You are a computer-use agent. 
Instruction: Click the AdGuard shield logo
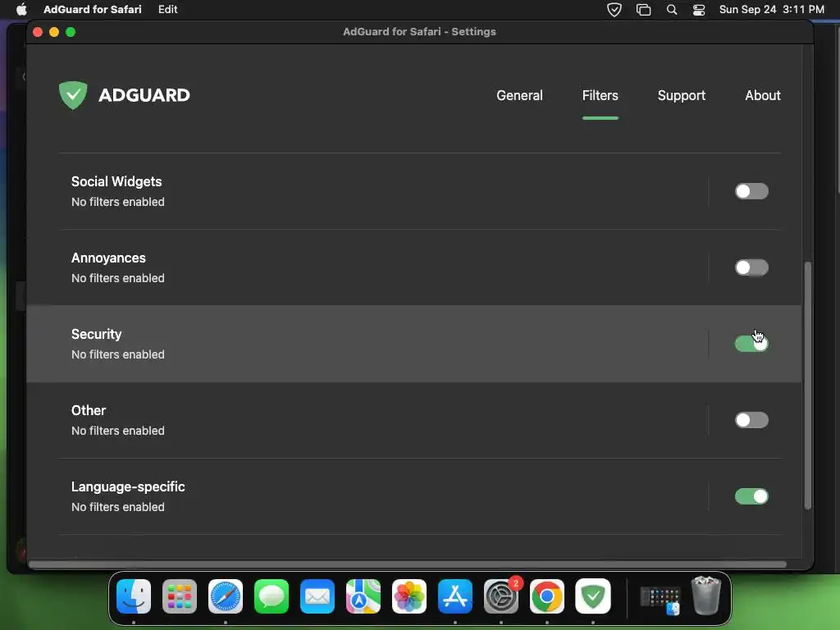[73, 95]
